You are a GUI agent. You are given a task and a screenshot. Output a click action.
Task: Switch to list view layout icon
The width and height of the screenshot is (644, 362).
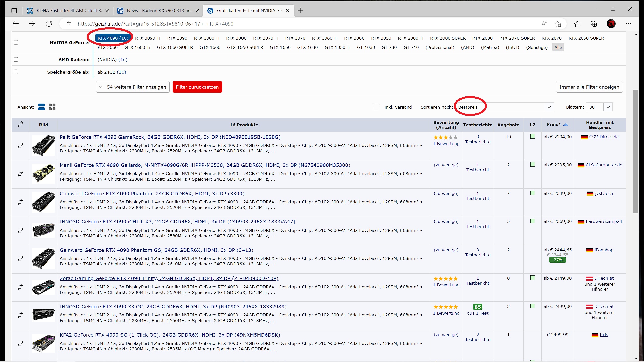tap(42, 107)
